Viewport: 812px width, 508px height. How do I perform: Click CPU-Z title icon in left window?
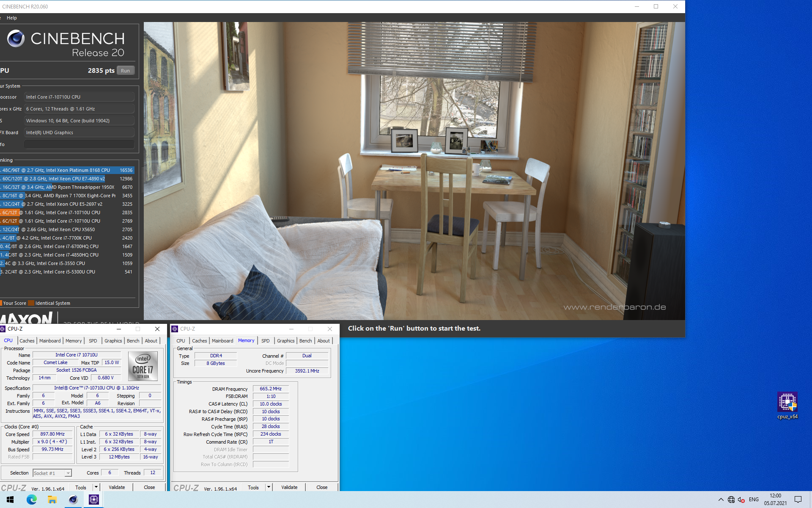[3, 329]
